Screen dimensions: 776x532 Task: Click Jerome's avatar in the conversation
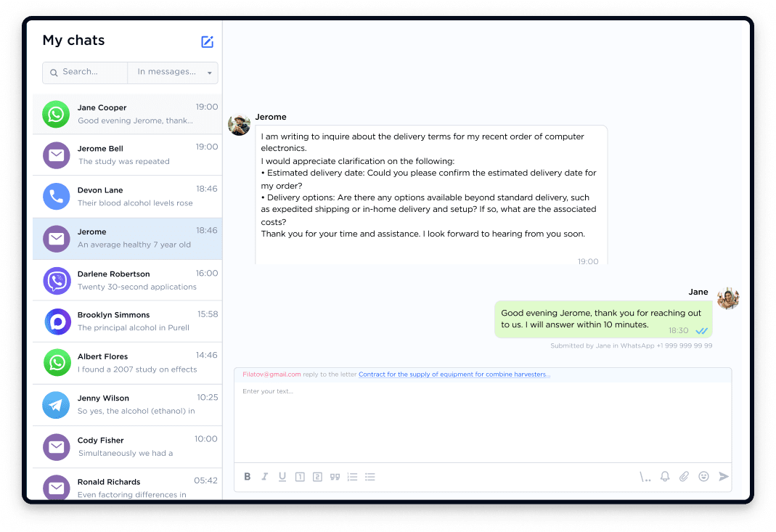pos(239,125)
